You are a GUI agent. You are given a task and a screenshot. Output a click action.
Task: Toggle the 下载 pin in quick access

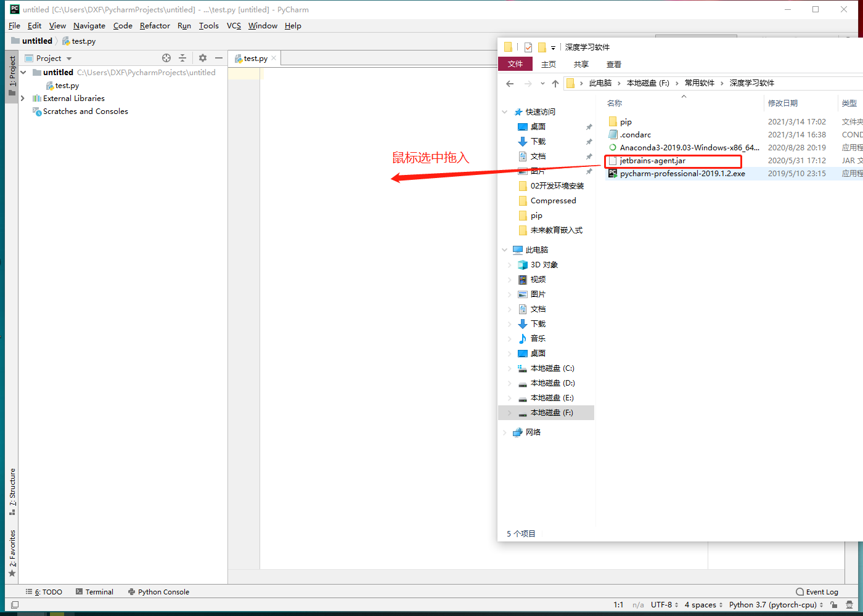click(589, 141)
